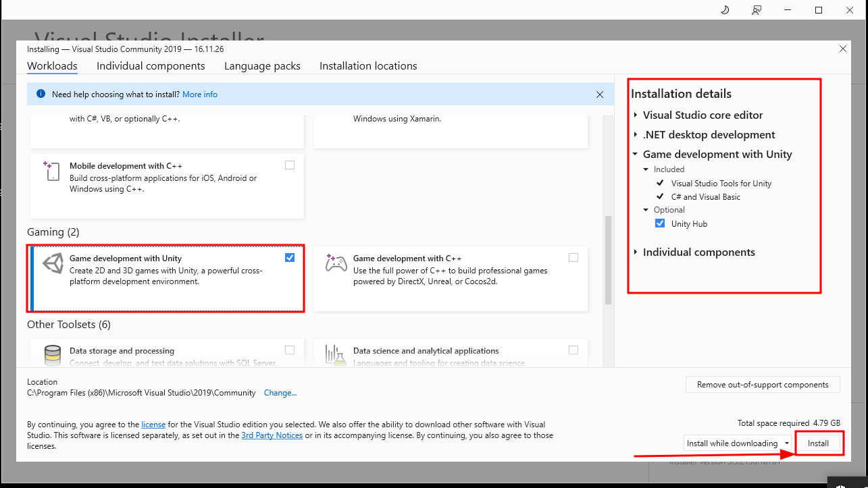
Task: Click the 'Installation details' heading
Action: click(x=681, y=94)
